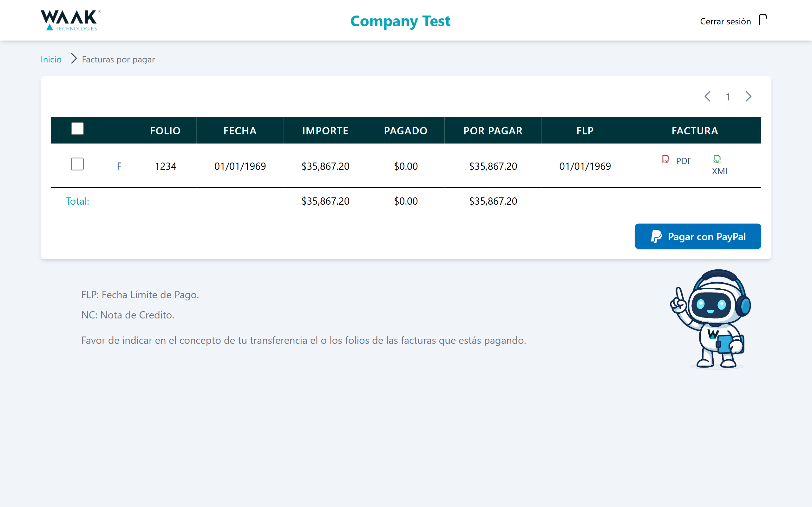This screenshot has height=507, width=812.
Task: Open the Inicio breadcrumb item
Action: click(x=51, y=59)
